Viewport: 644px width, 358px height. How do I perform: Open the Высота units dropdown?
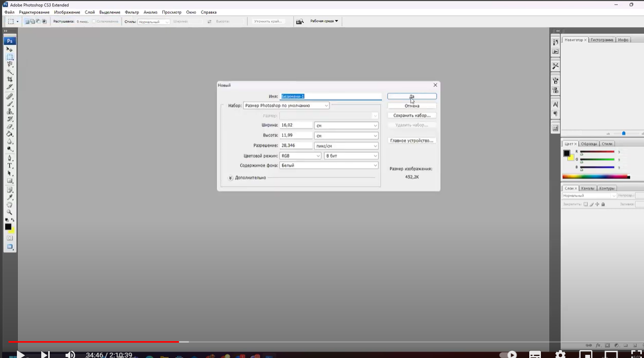346,136
